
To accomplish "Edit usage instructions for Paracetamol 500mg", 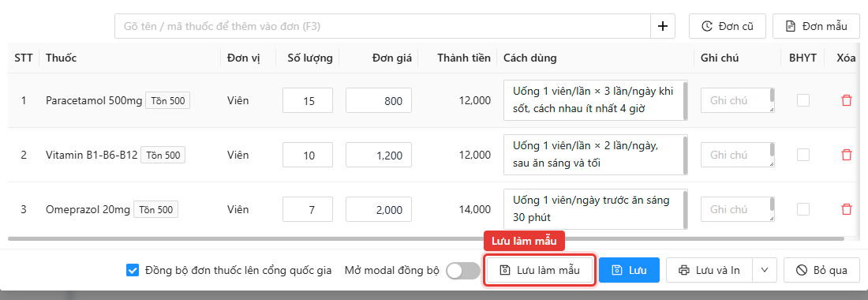I will 596,100.
